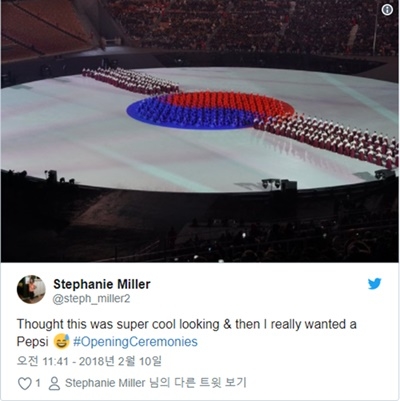
Task: Click the like count number 1
Action: click(x=38, y=383)
